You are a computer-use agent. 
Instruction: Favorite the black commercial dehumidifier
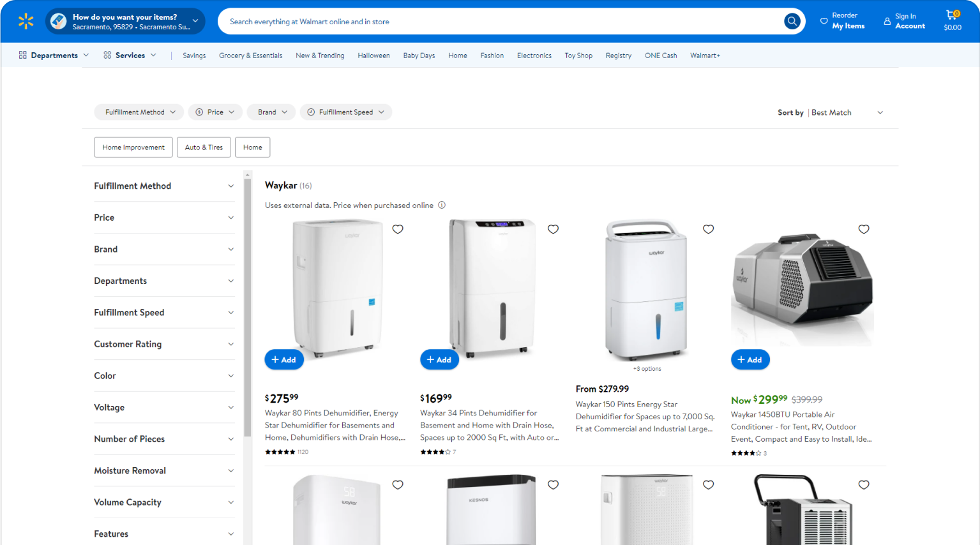point(864,485)
